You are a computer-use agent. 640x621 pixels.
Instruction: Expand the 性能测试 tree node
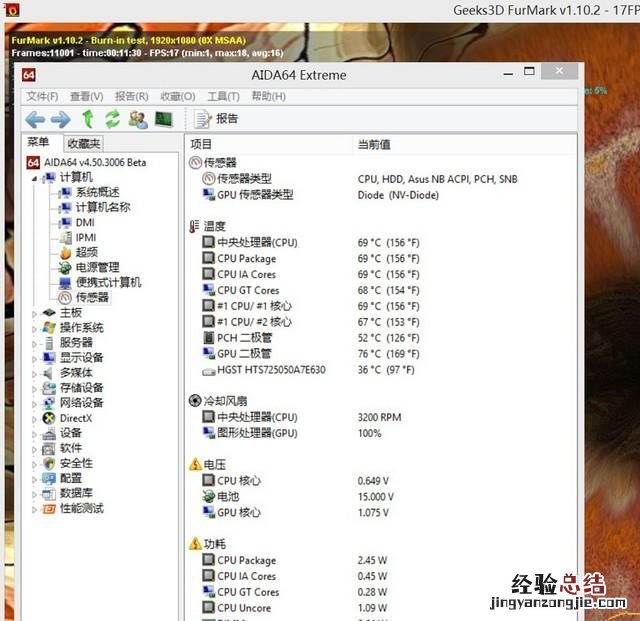[x=36, y=509]
